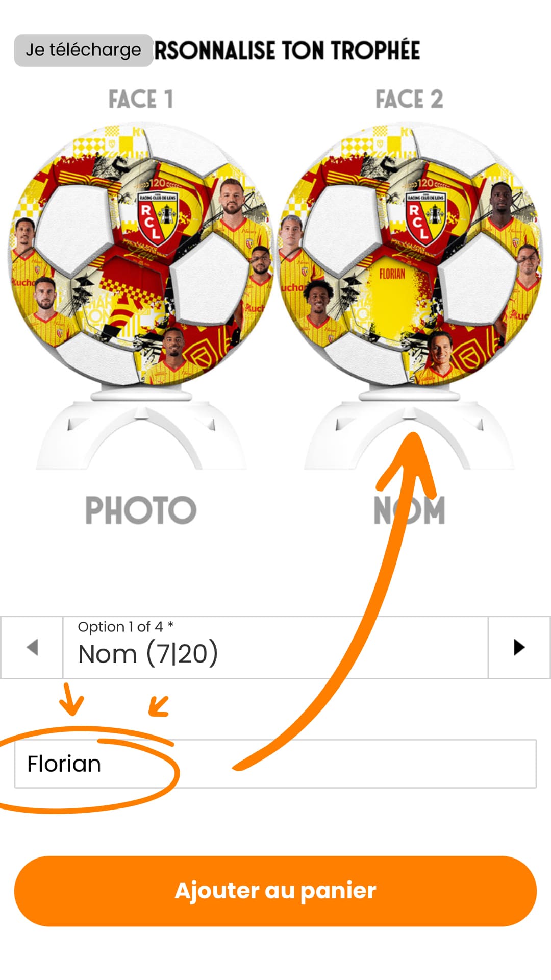Image resolution: width=551 pixels, height=980 pixels.
Task: Click the 'Je télécharge' button
Action: click(x=84, y=50)
